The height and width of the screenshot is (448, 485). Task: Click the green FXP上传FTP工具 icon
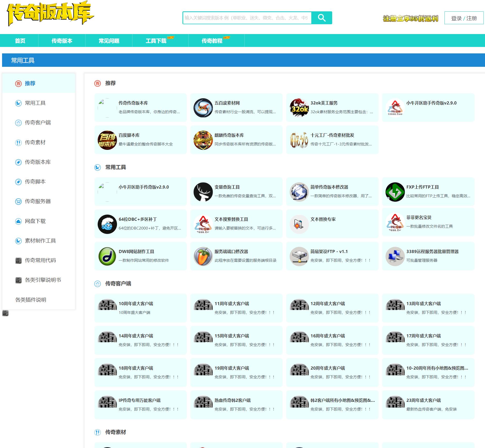[x=395, y=192]
